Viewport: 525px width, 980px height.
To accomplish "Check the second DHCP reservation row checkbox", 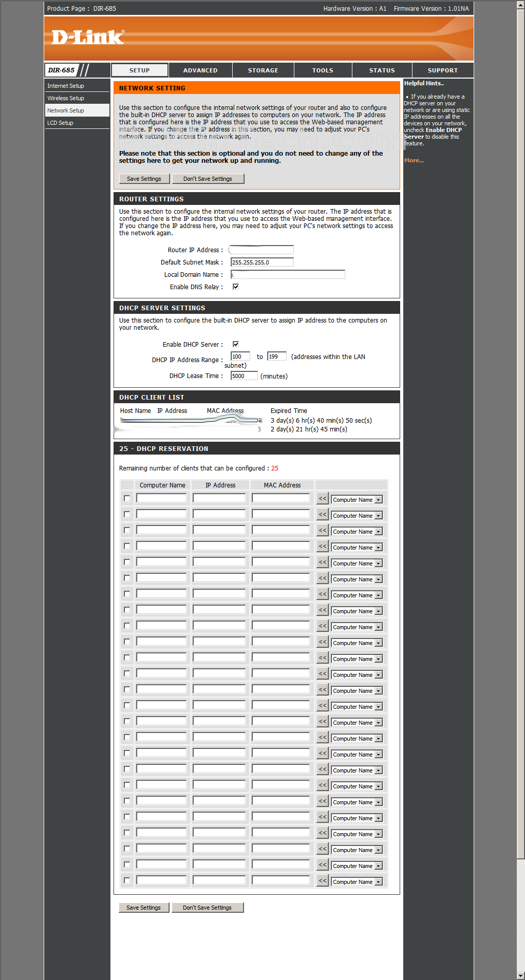I will [127, 514].
